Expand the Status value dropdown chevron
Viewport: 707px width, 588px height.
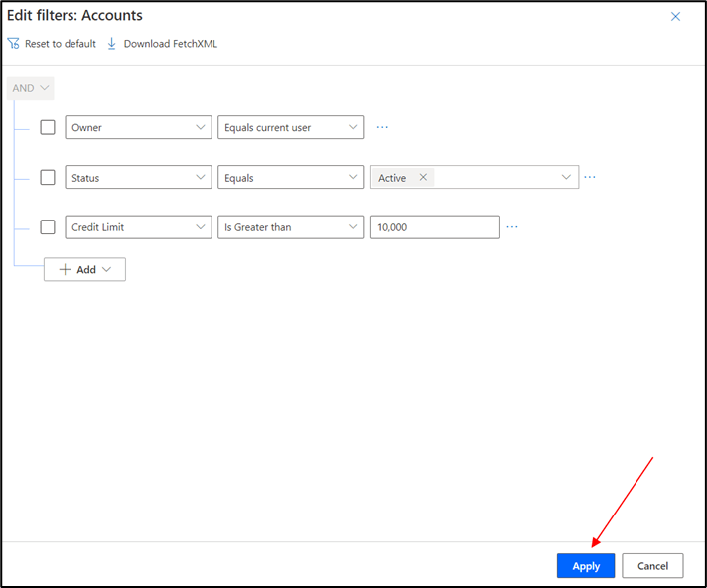click(x=567, y=178)
